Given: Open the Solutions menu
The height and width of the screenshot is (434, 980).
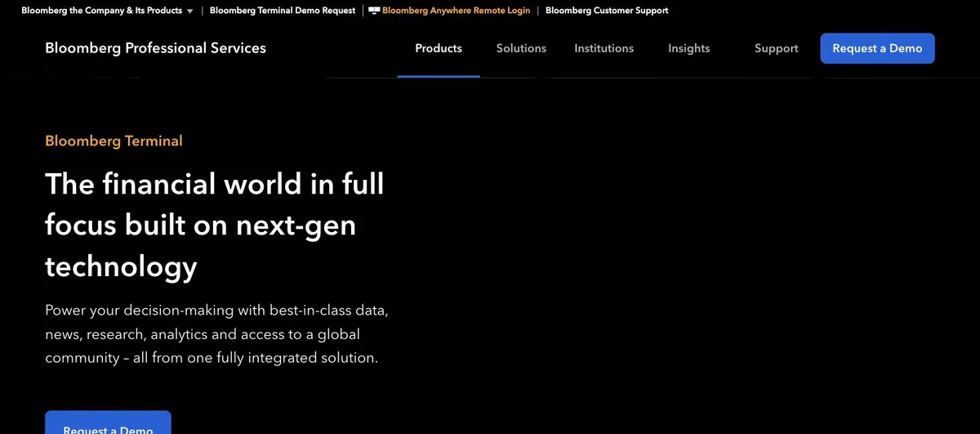Looking at the screenshot, I should (521, 48).
